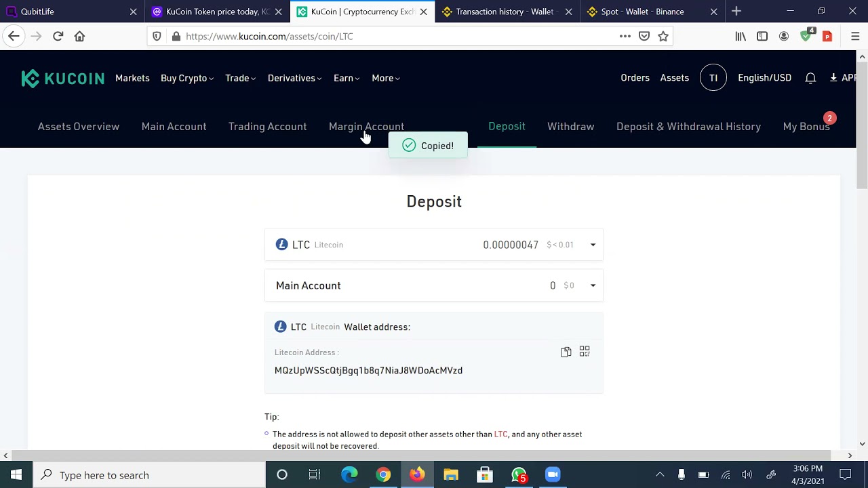Bookmark this page with the star icon
This screenshot has height=488, width=868.
click(x=663, y=36)
